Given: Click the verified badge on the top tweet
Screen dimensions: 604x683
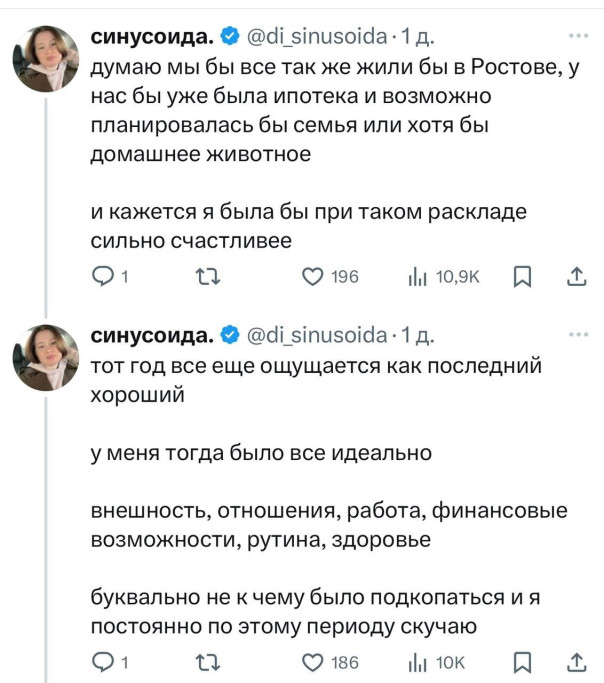Looking at the screenshot, I should pos(228,38).
